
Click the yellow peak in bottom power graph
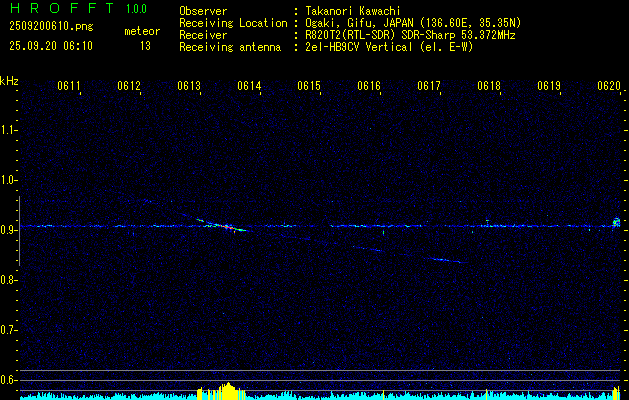pos(227,390)
